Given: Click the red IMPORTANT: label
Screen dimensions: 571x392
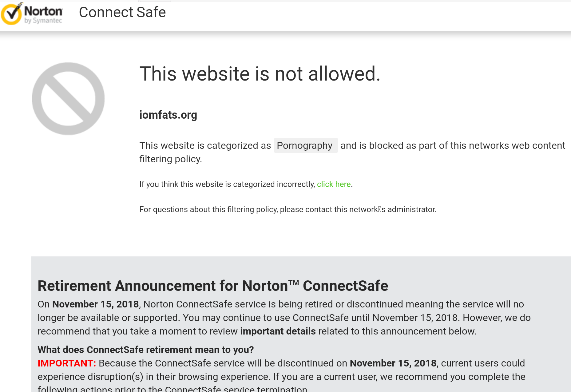Looking at the screenshot, I should pyautogui.click(x=67, y=363).
